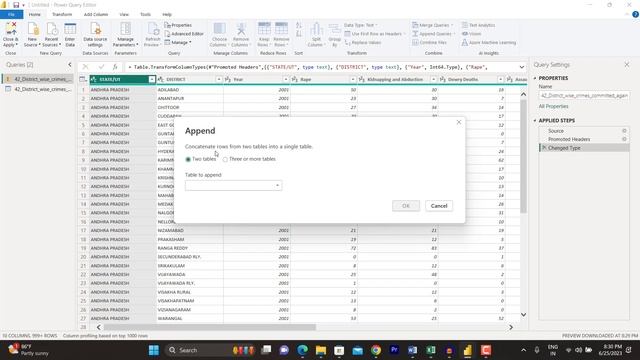Open STATE/UT column filter dropdown

tap(152, 79)
